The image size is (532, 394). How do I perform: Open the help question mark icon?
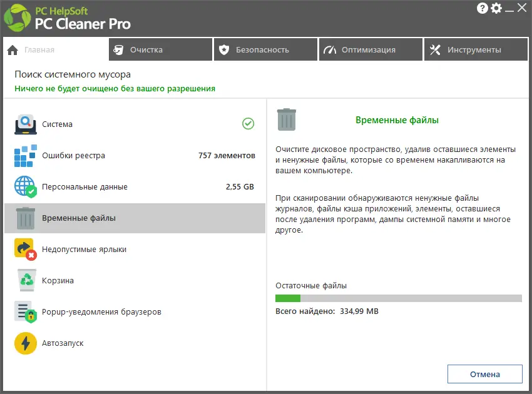(481, 8)
